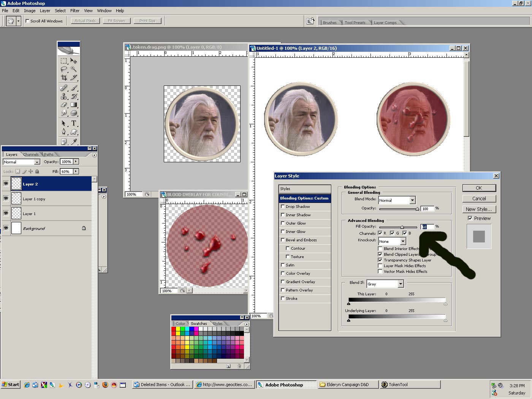This screenshot has width=532, height=399.
Task: Open the Filter menu
Action: click(x=75, y=11)
